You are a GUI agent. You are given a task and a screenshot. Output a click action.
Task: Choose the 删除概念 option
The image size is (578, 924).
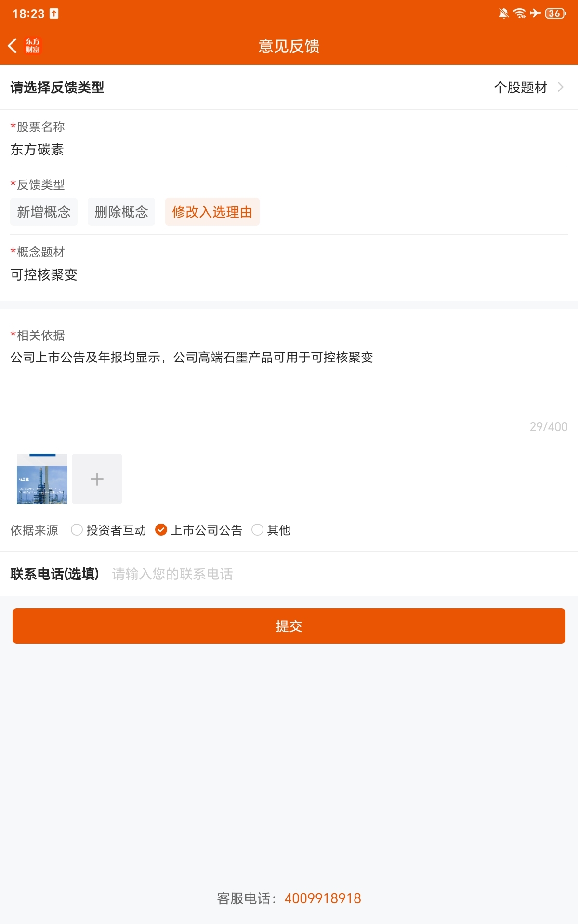coord(121,212)
